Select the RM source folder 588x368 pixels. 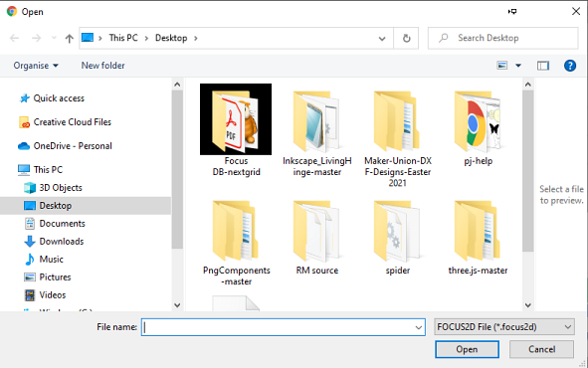coord(316,238)
